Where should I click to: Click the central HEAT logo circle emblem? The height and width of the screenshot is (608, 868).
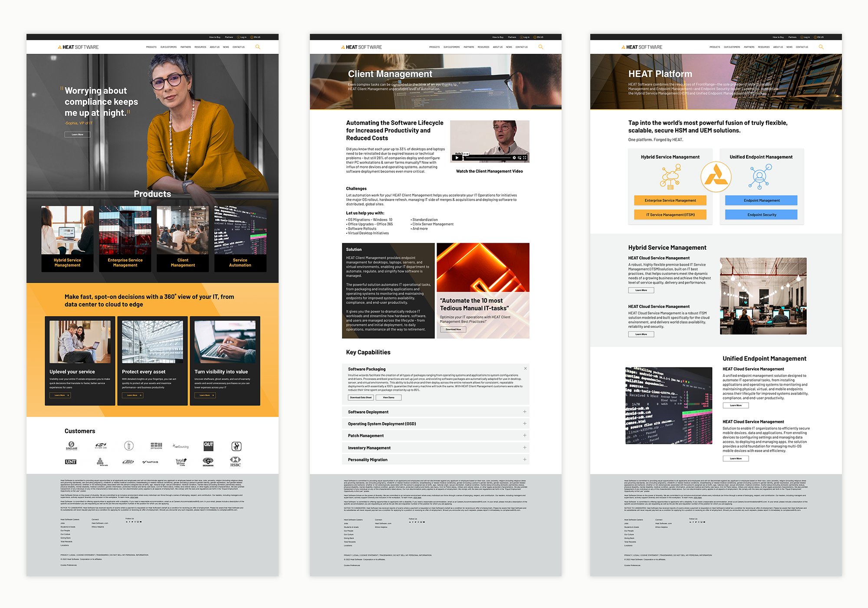click(x=716, y=177)
